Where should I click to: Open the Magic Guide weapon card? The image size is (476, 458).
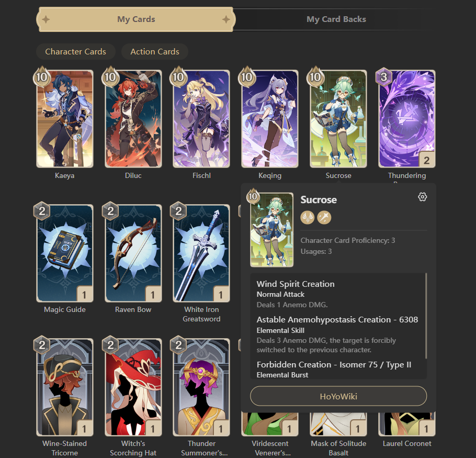pos(65,253)
